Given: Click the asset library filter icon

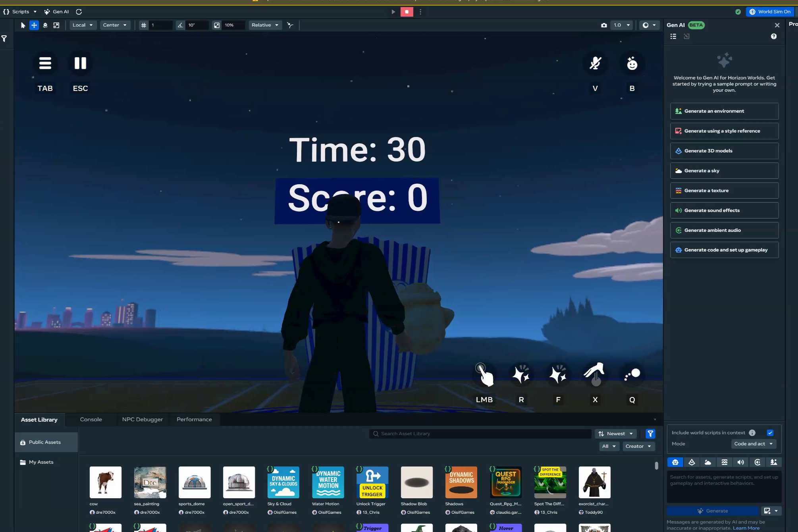Looking at the screenshot, I should tap(650, 434).
